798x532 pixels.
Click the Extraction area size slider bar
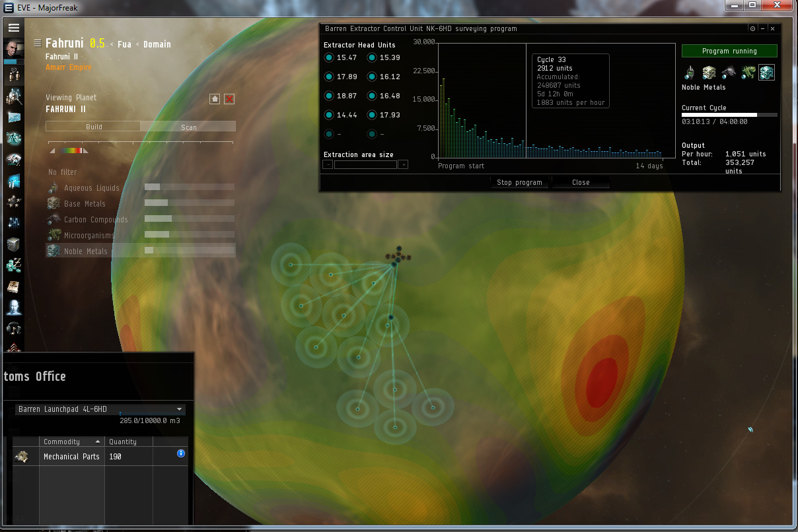tap(365, 164)
